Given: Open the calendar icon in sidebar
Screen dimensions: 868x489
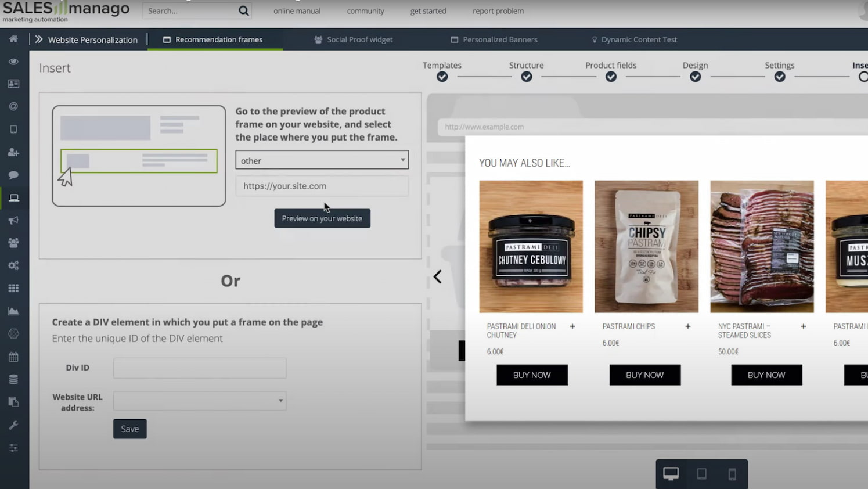Looking at the screenshot, I should click(x=14, y=356).
